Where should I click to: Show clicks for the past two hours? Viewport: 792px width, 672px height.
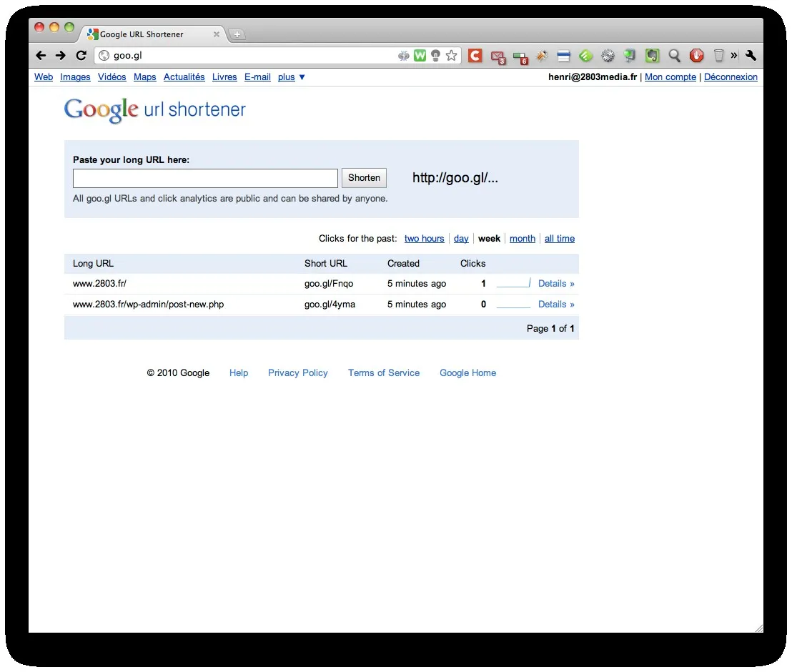point(425,239)
